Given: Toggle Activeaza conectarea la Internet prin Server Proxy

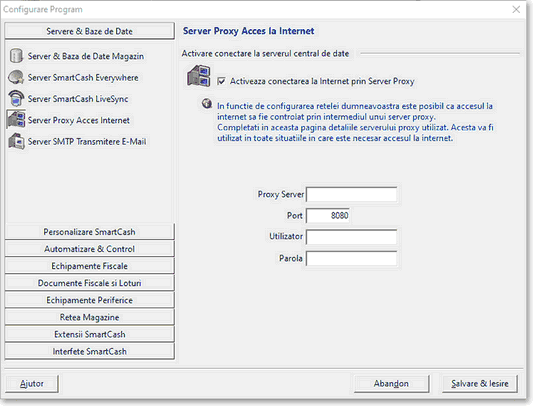Looking at the screenshot, I should [x=221, y=81].
